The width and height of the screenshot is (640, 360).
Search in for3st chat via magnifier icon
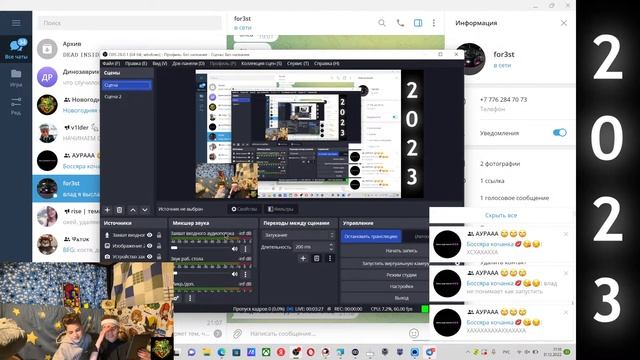coord(382,23)
